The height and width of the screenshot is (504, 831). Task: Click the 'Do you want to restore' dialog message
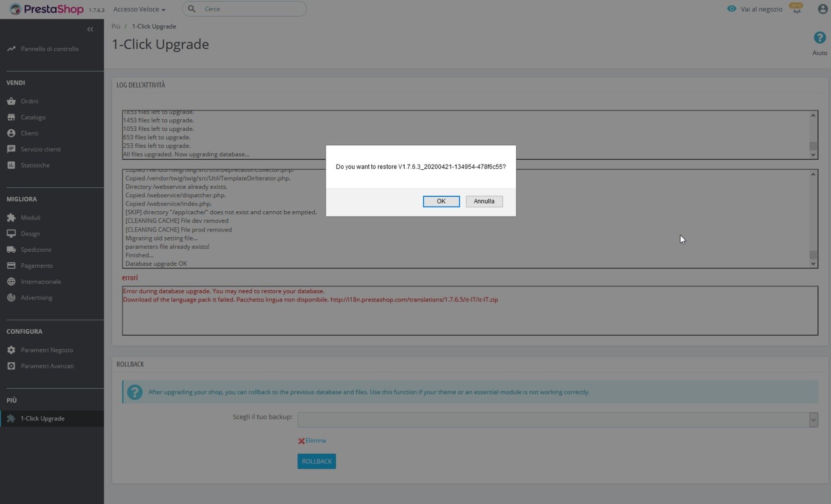click(421, 167)
